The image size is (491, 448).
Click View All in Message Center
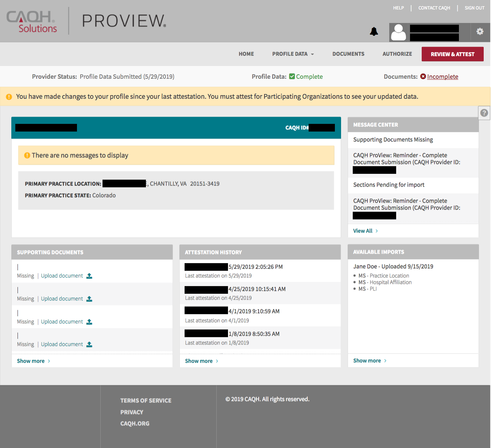pos(363,231)
